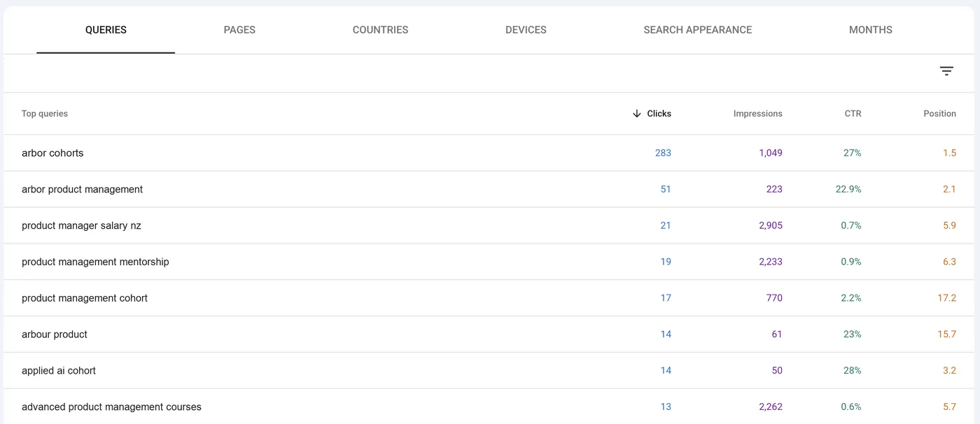The height and width of the screenshot is (424, 980).
Task: Click the 23% CTR value
Action: pyautogui.click(x=852, y=334)
